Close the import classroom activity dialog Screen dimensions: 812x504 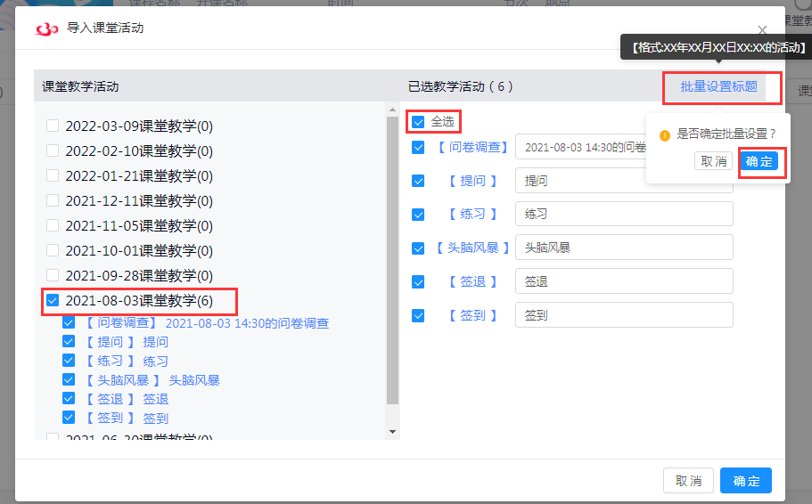[x=762, y=30]
